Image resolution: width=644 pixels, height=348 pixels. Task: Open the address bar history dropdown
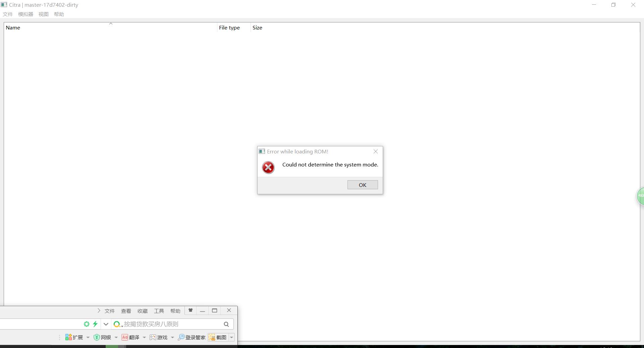[106, 324]
